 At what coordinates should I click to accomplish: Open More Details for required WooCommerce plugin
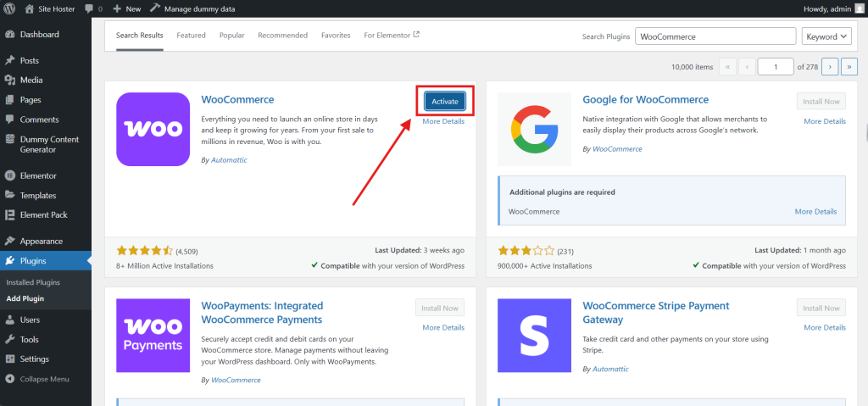pyautogui.click(x=816, y=212)
